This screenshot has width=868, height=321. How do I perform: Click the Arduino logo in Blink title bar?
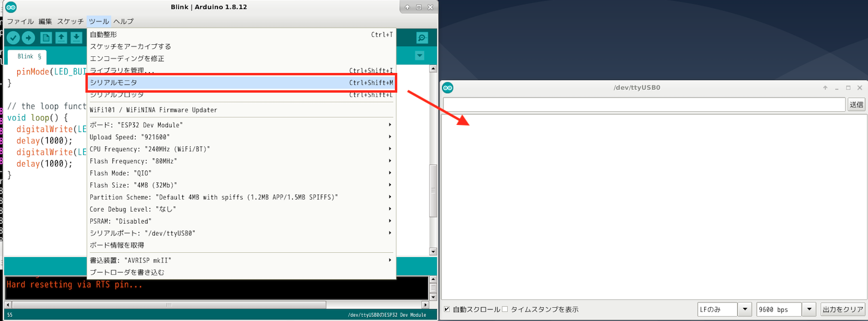(11, 7)
